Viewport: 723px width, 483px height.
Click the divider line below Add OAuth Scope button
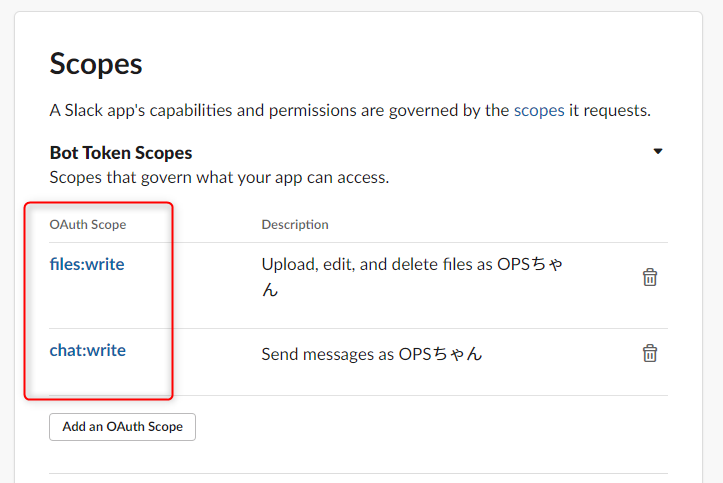358,473
